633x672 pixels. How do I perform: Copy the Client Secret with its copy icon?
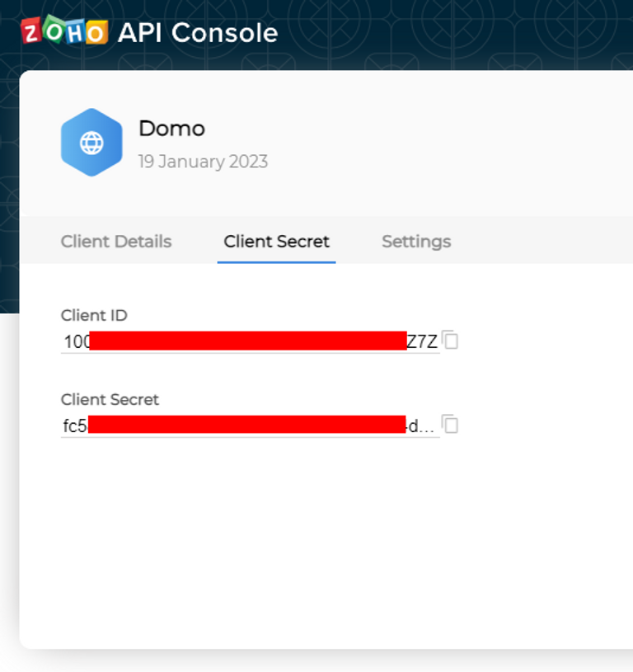(450, 425)
